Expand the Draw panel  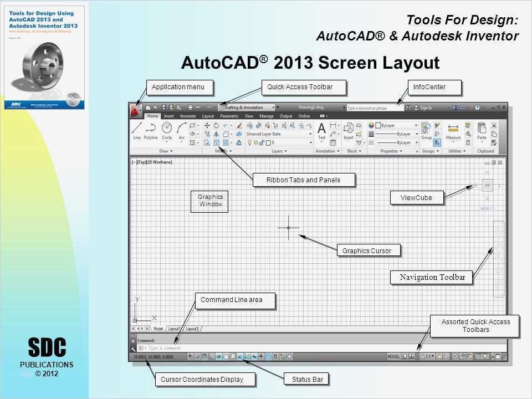pos(166,151)
